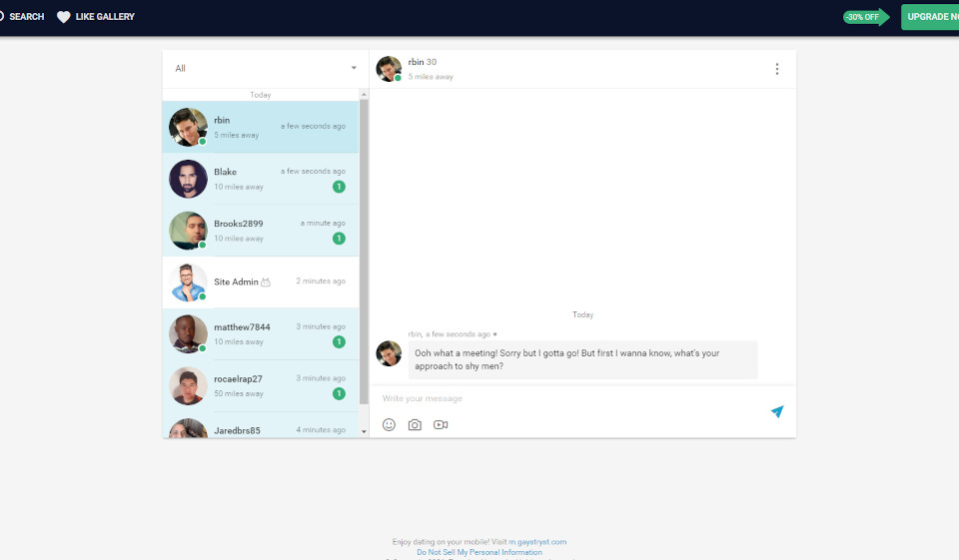The width and height of the screenshot is (959, 560).
Task: Open the conversation with Blake
Action: pos(260,179)
